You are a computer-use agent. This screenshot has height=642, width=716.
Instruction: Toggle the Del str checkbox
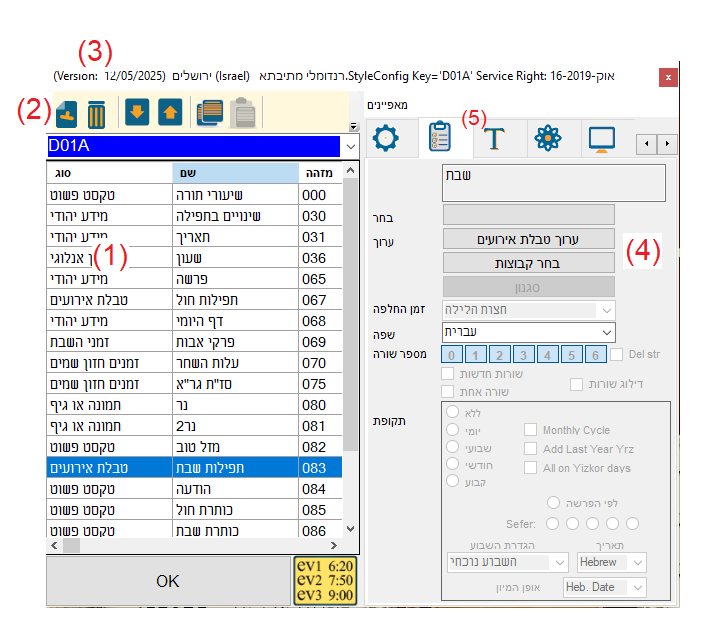click(x=617, y=354)
